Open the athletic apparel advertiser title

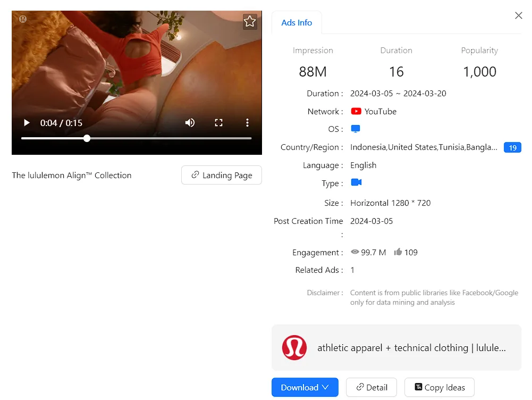coord(411,348)
